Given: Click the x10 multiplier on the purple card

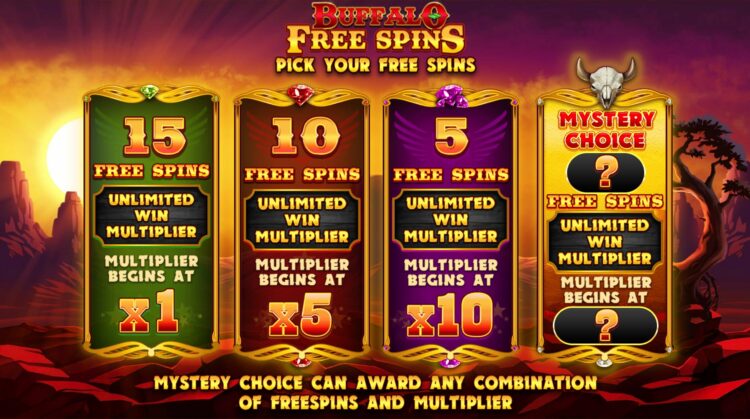Looking at the screenshot, I should [450, 315].
